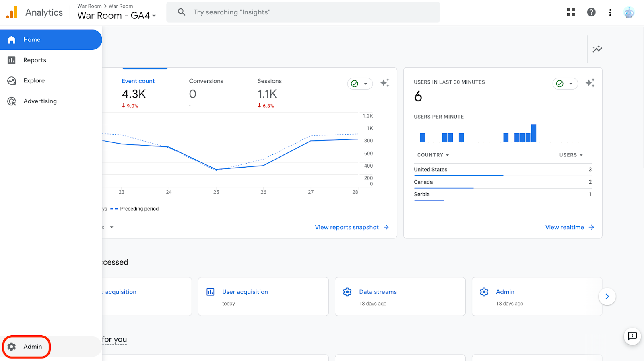
Task: Open the COUNTRY dimension dropdown
Action: tap(433, 155)
